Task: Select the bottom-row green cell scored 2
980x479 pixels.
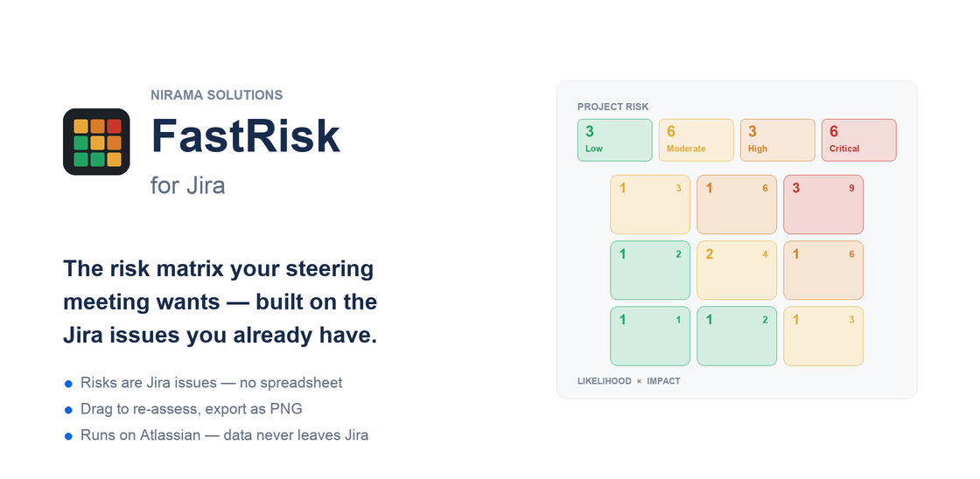Action: tap(737, 336)
